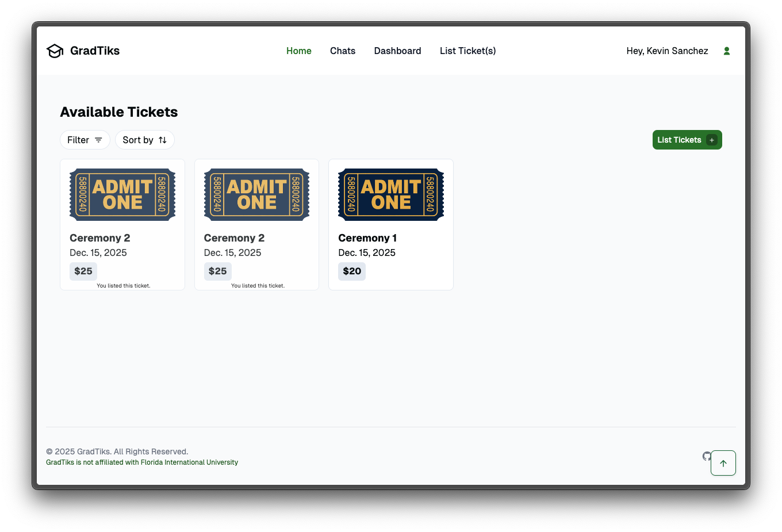The image size is (782, 532).
Task: Open the Chats page
Action: 343,51
